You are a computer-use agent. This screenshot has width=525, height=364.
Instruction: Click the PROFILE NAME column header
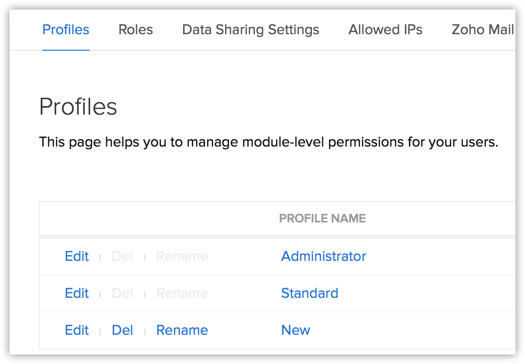point(322,218)
